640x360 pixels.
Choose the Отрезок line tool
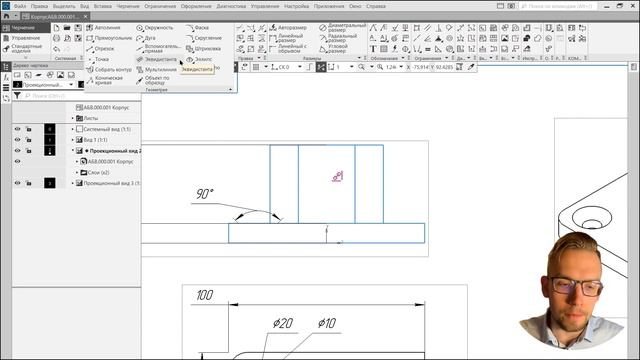pyautogui.click(x=100, y=49)
